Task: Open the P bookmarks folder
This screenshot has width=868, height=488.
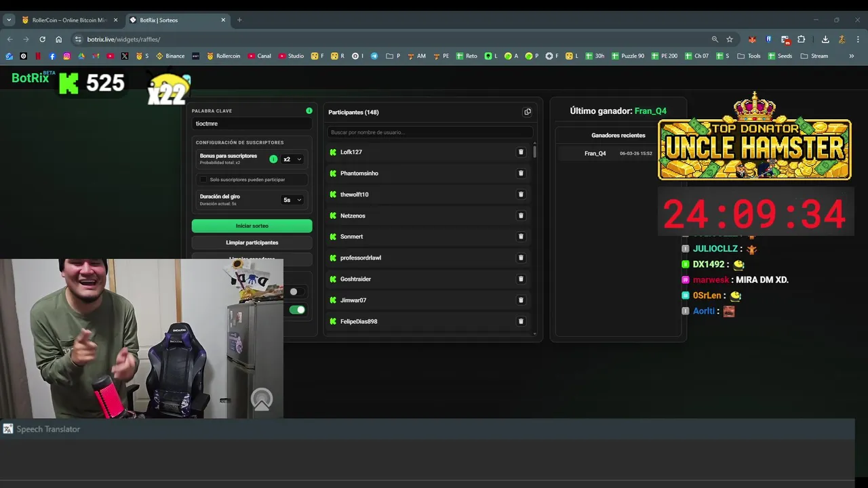Action: (x=393, y=56)
